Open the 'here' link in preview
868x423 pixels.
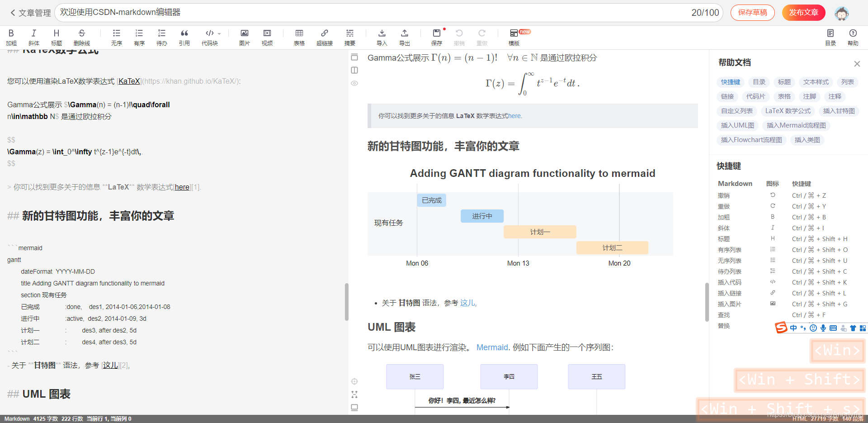[x=514, y=116]
